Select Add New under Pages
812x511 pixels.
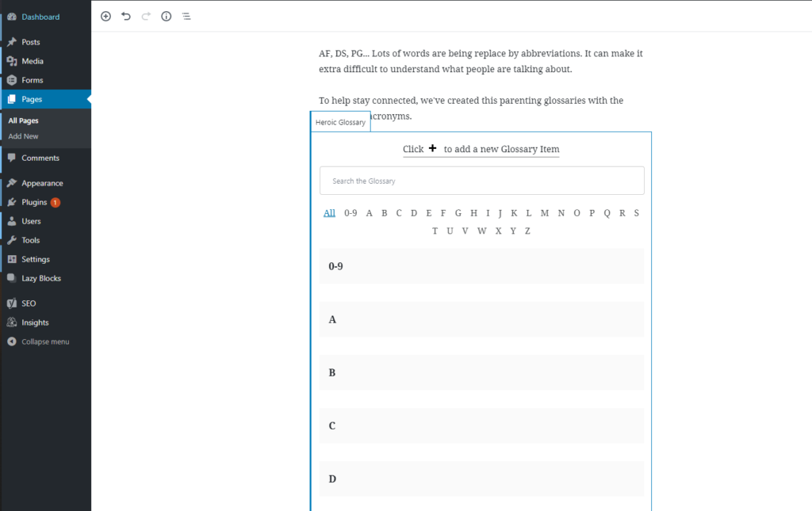coord(24,136)
